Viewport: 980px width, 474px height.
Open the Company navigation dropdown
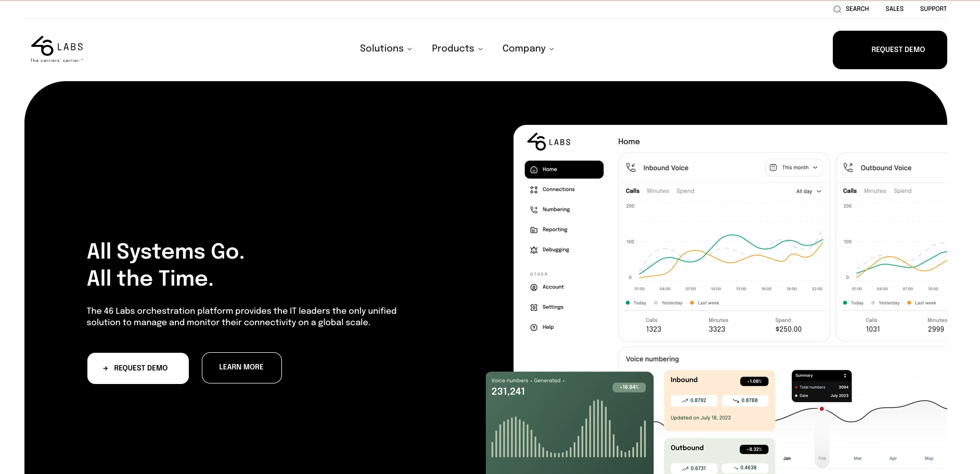527,48
